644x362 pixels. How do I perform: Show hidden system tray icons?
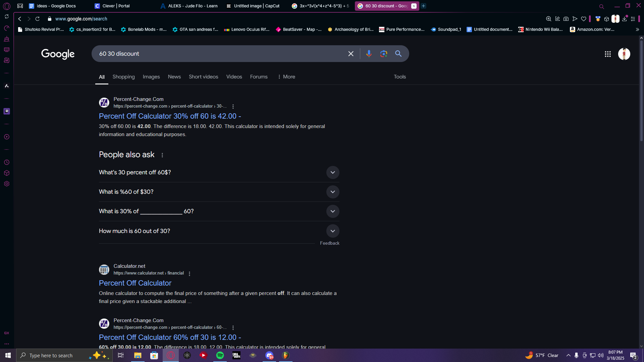click(x=568, y=355)
